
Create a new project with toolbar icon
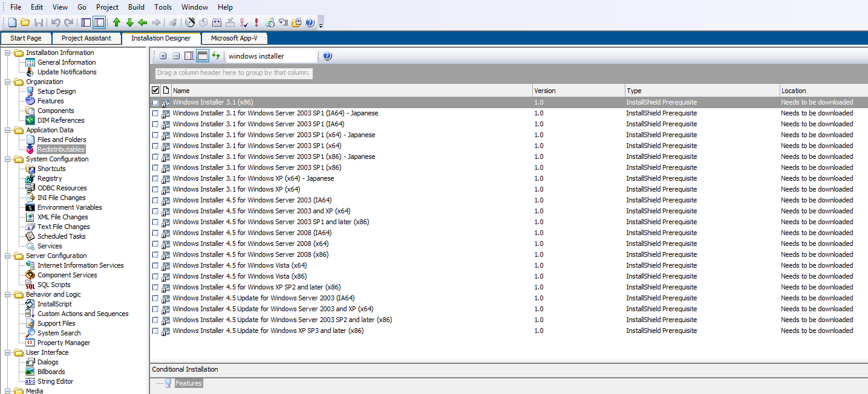pyautogui.click(x=12, y=22)
